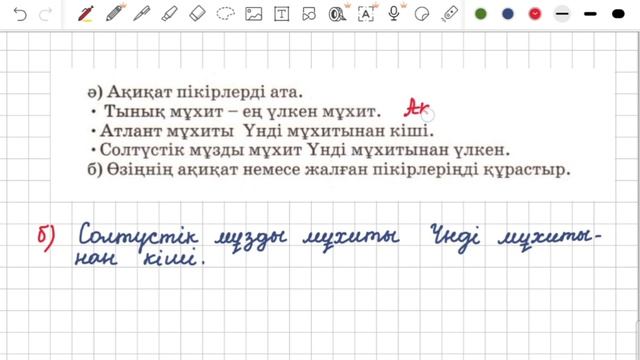The width and height of the screenshot is (640, 360).
Task: Click the red handwritten 'Ақ' mark
Action: pyautogui.click(x=416, y=107)
